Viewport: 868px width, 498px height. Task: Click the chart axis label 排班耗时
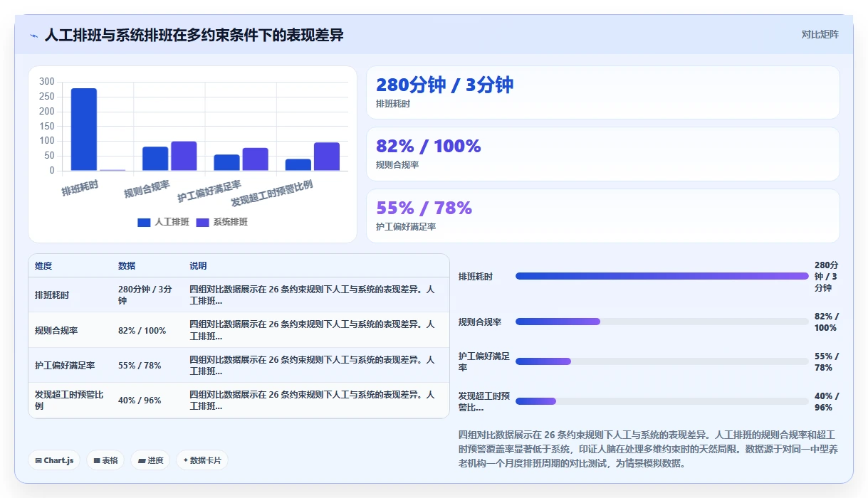click(x=80, y=189)
